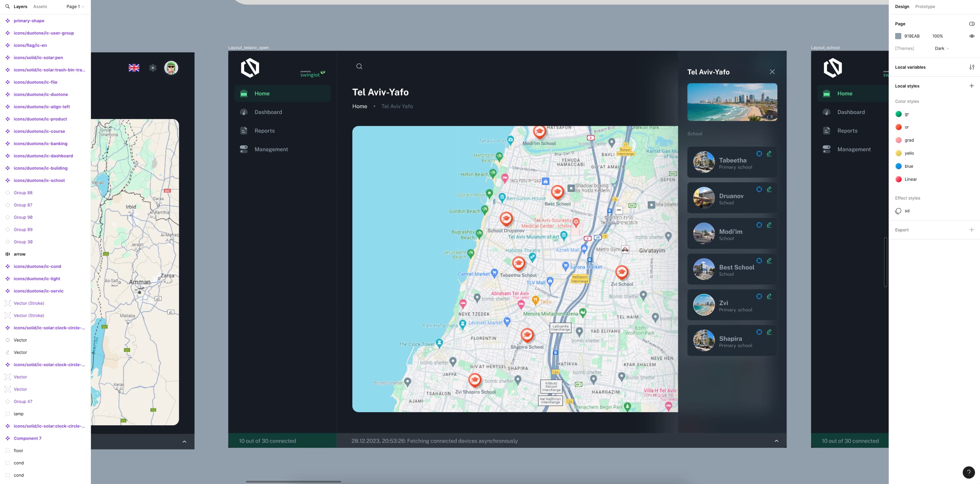Add a new local style with plus

click(x=972, y=86)
